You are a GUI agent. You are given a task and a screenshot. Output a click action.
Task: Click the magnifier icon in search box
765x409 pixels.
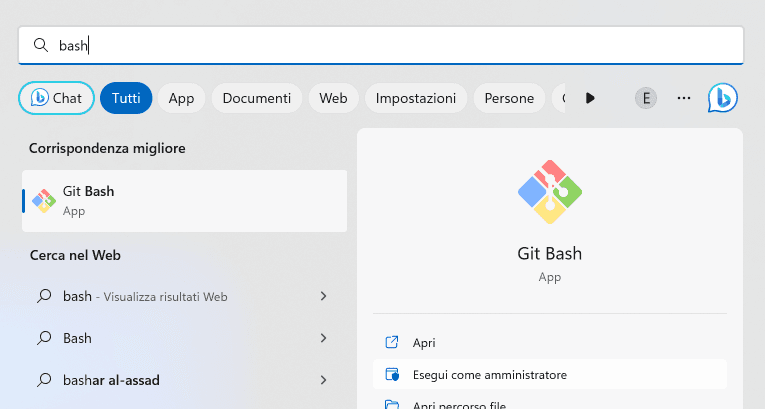tap(40, 45)
